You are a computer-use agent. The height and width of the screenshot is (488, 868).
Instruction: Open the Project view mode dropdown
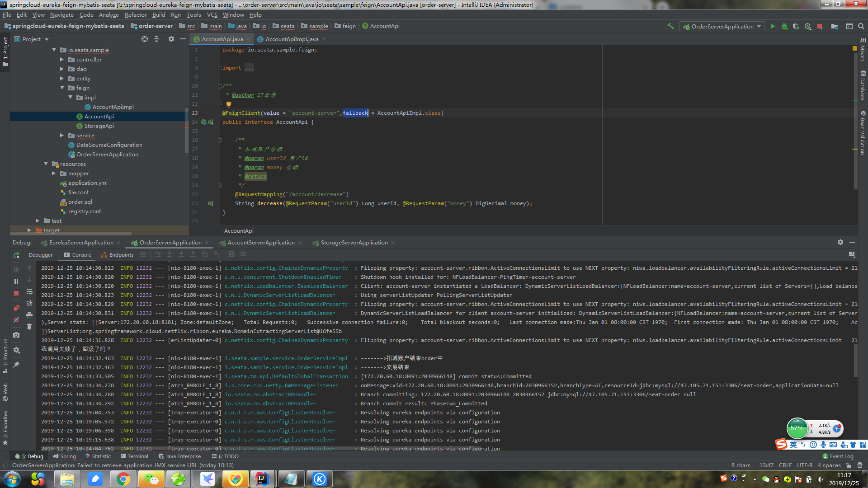pyautogui.click(x=32, y=39)
